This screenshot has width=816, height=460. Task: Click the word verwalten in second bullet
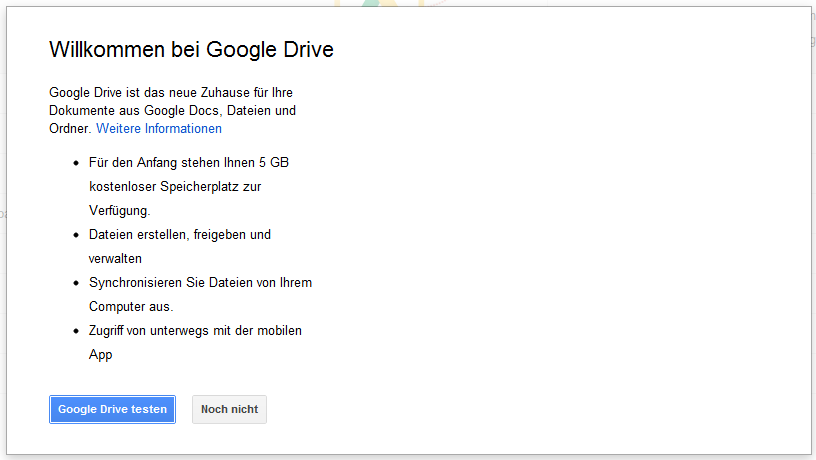pos(115,259)
